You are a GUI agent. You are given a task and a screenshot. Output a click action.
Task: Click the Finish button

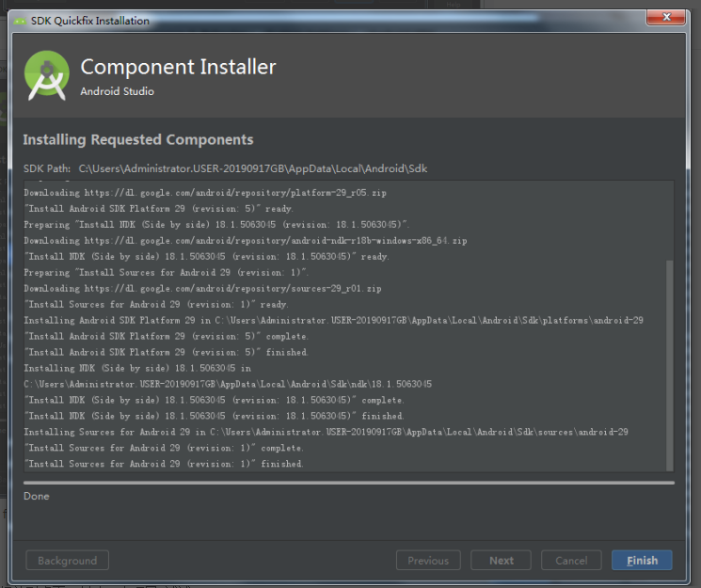point(642,561)
